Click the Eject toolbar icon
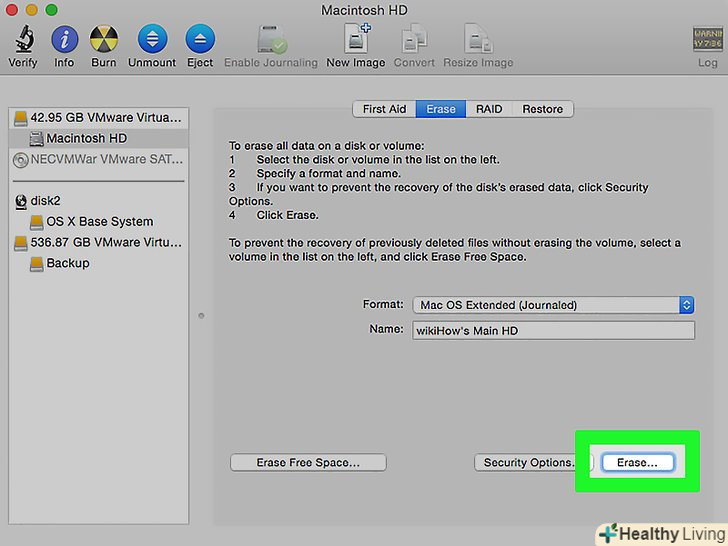The width and height of the screenshot is (728, 546). (x=200, y=39)
